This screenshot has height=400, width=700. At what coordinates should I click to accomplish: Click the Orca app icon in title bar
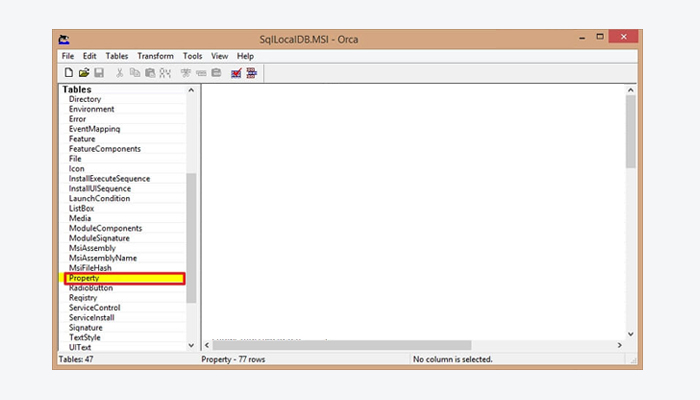(x=64, y=39)
